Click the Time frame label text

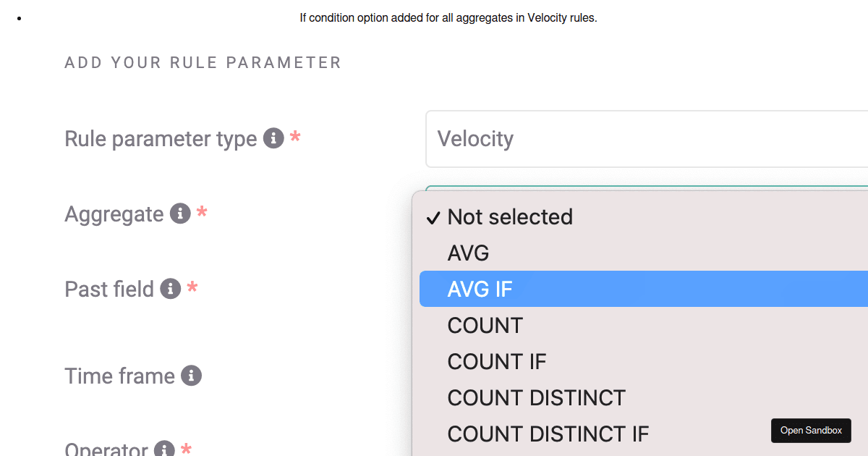coord(119,376)
